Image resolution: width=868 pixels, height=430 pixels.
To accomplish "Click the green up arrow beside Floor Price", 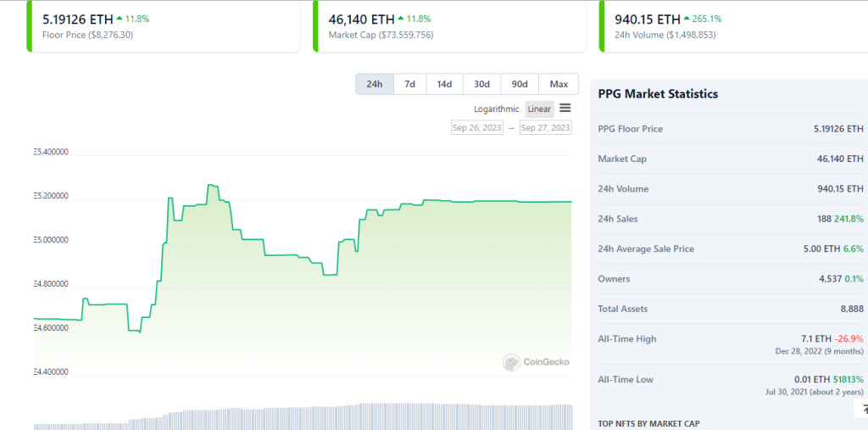I will click(x=119, y=19).
